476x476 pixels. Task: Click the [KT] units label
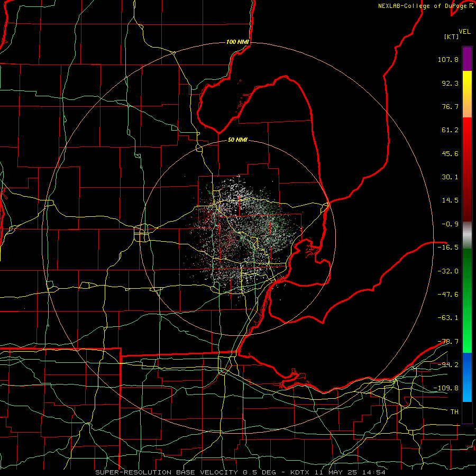click(x=452, y=36)
